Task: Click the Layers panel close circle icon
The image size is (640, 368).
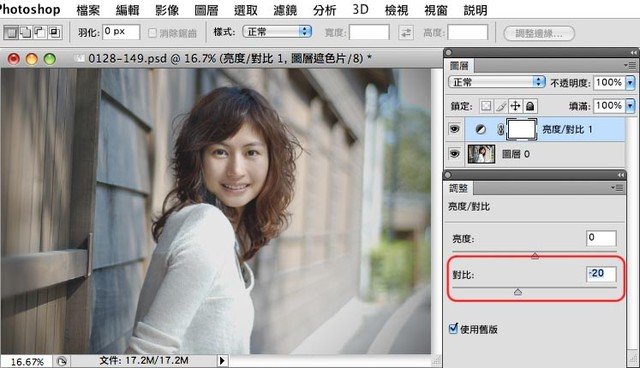Action: coord(449,52)
